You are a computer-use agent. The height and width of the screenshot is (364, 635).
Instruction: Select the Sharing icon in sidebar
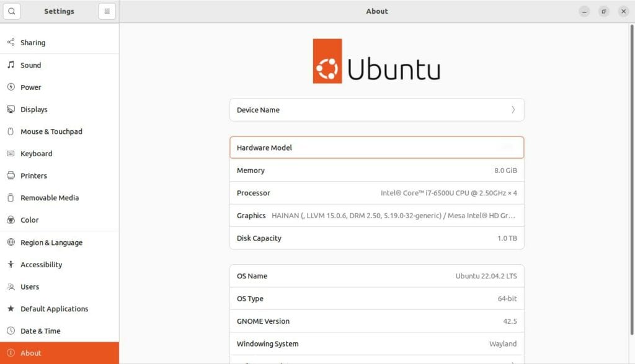(10, 42)
